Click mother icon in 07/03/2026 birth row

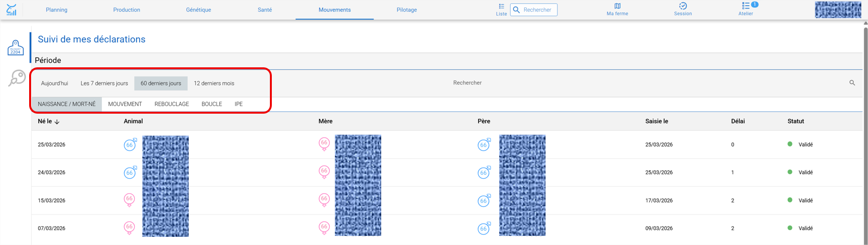[324, 228]
